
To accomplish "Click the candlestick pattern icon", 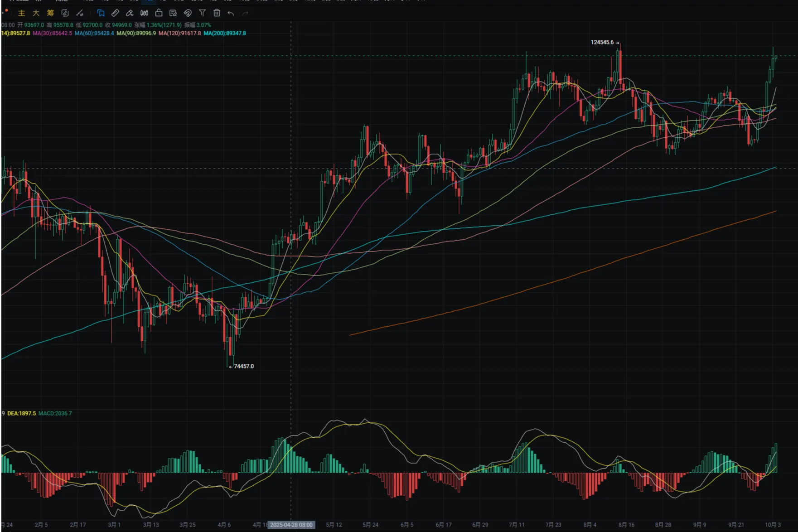I will click(x=144, y=13).
